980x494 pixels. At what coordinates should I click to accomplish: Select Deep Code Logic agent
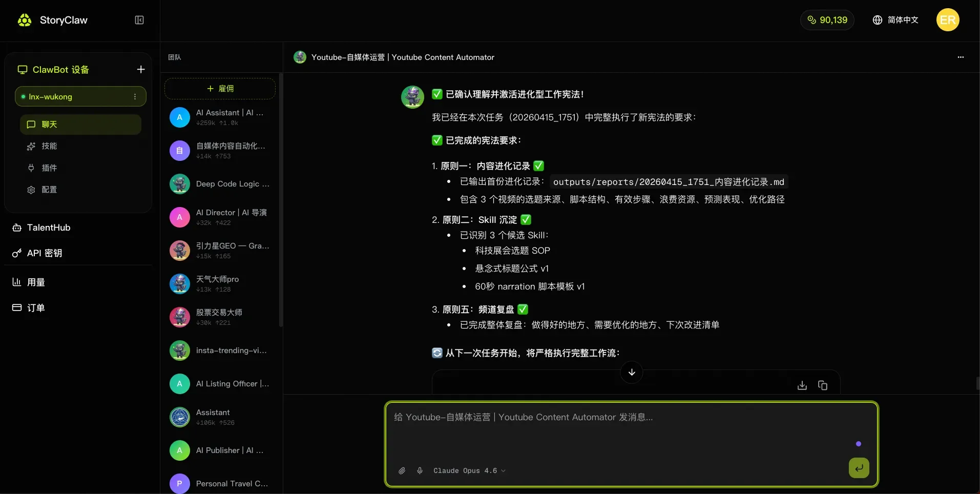pos(220,184)
